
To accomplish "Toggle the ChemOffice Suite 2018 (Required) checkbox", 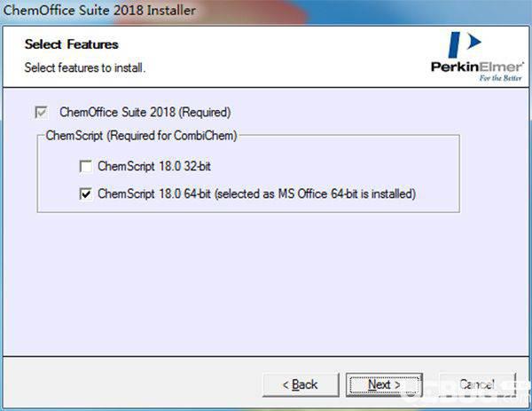I will click(41, 112).
